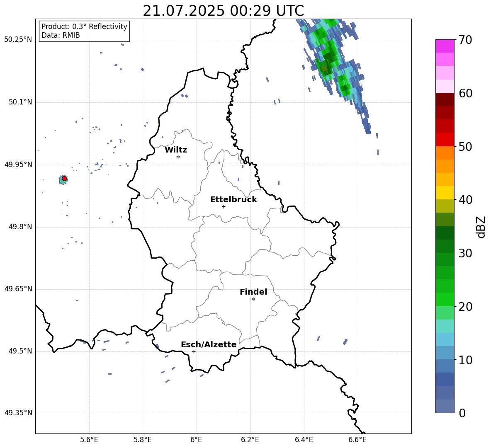Image resolution: width=491 pixels, height=448 pixels.
Task: Click the 49.35°N latitude label
Action: 18,413
